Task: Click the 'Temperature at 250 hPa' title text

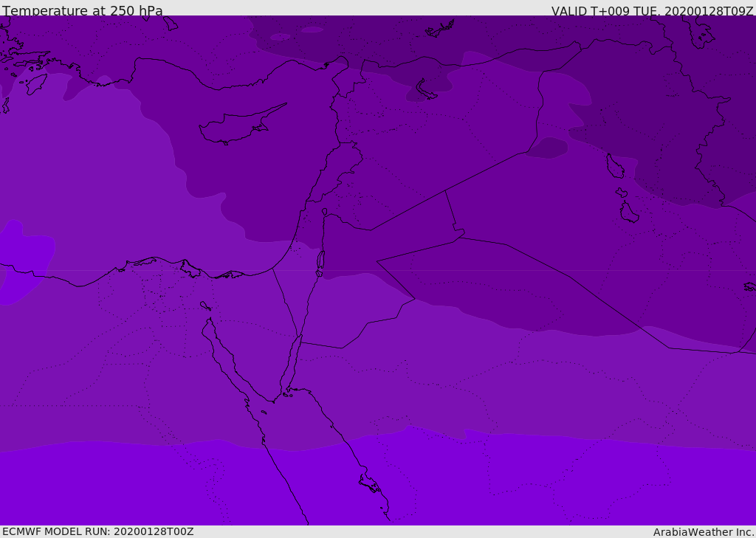Action: click(83, 10)
